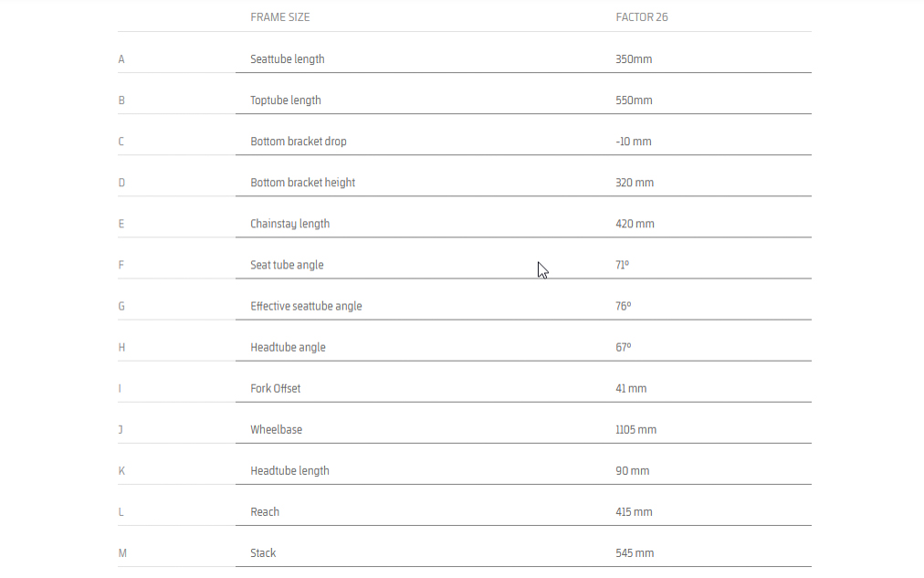Click Effective seattube angle label

[x=306, y=307]
